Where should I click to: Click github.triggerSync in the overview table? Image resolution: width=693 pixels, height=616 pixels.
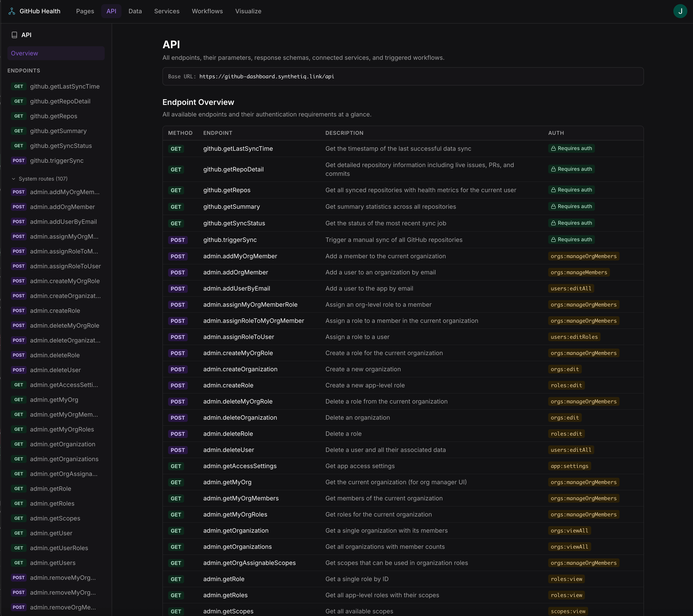pyautogui.click(x=230, y=240)
